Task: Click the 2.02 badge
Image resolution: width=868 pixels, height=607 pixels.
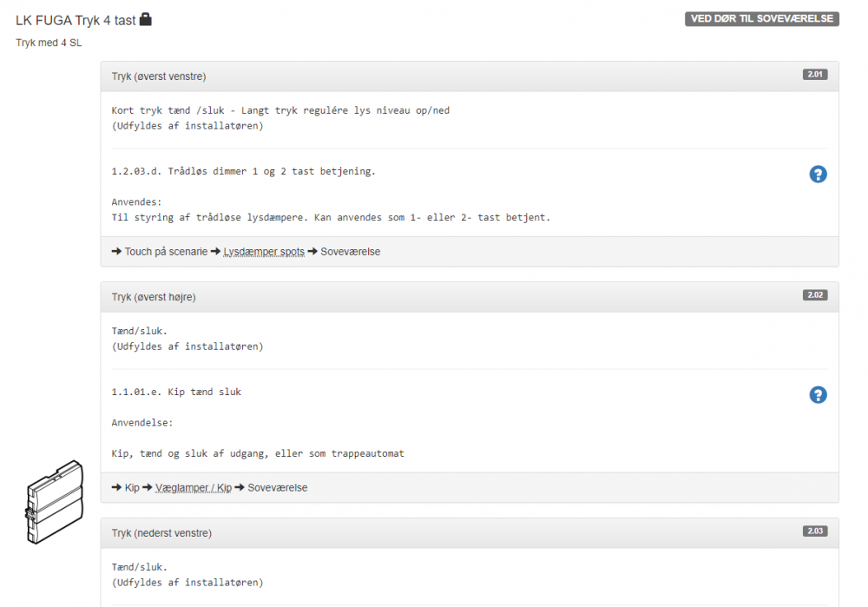Action: tap(815, 295)
